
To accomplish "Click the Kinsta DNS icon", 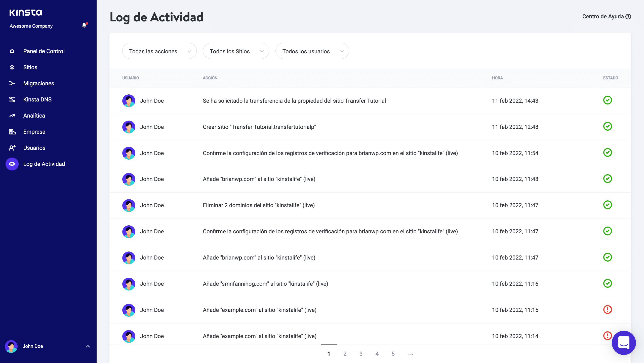I will (12, 100).
